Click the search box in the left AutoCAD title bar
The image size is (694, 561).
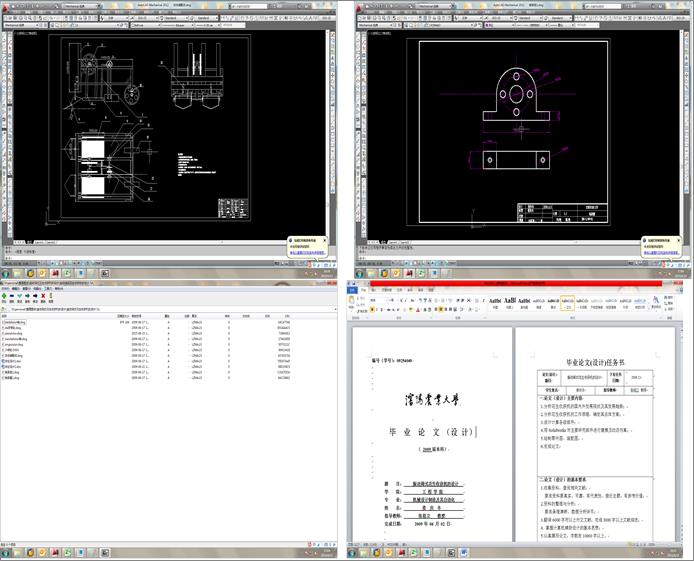249,6
